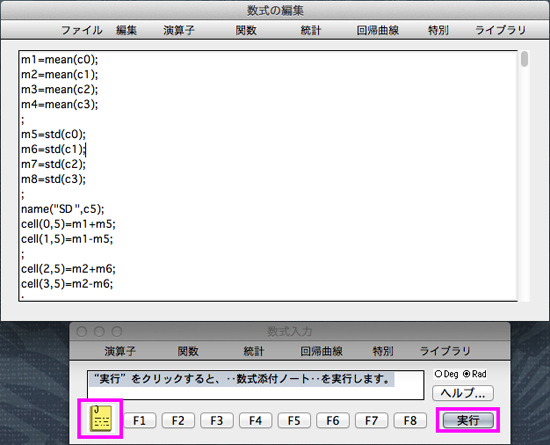Open ライブラリ menu in the 数式入力 panel

(x=445, y=351)
